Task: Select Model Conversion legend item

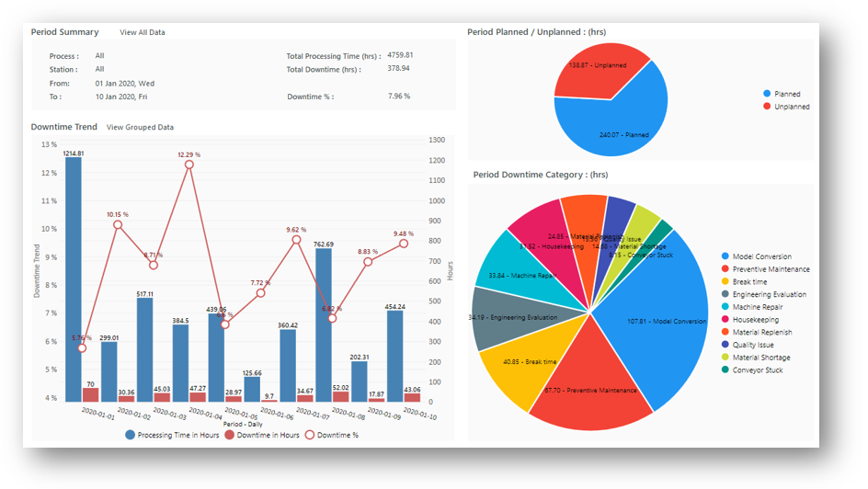Action: point(761,256)
